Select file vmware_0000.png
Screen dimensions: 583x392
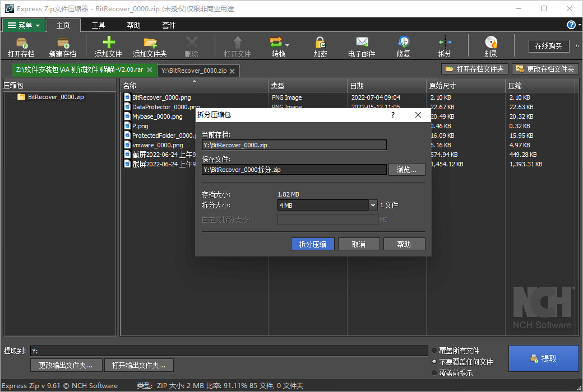tap(158, 145)
